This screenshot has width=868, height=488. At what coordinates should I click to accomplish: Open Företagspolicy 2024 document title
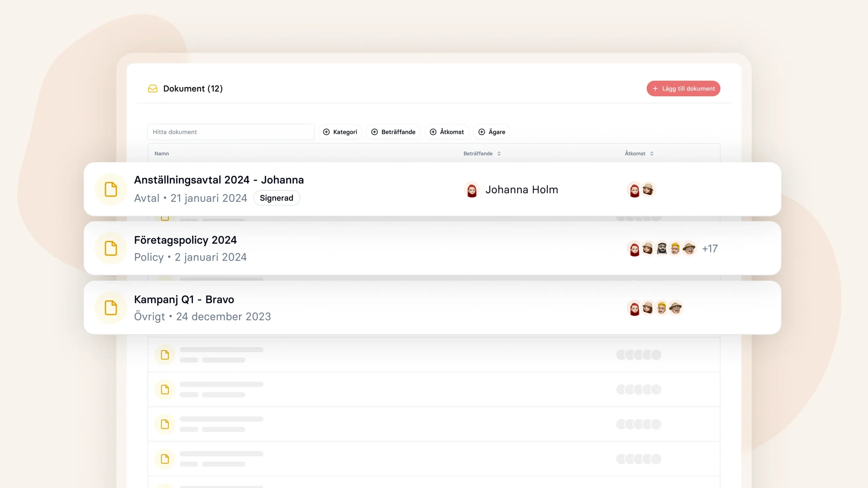click(185, 240)
